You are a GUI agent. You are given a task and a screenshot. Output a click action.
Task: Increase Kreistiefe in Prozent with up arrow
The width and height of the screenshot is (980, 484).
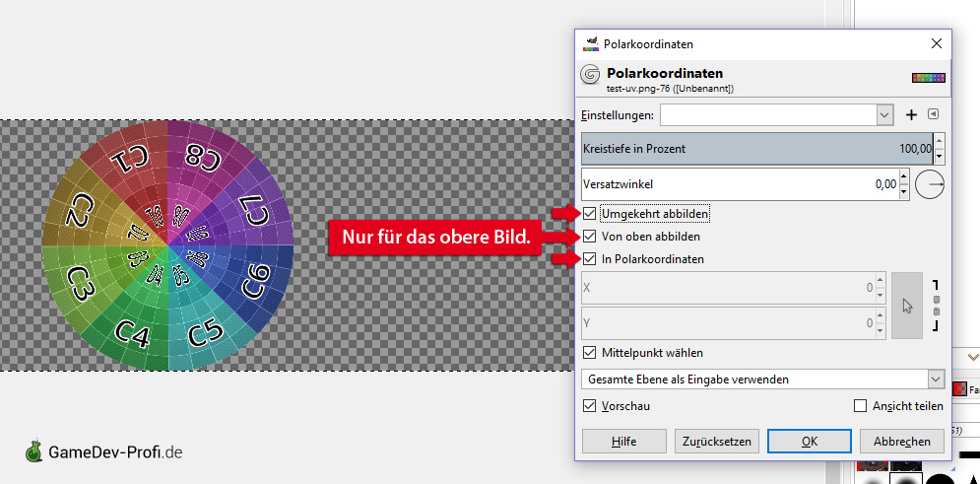pos(939,142)
